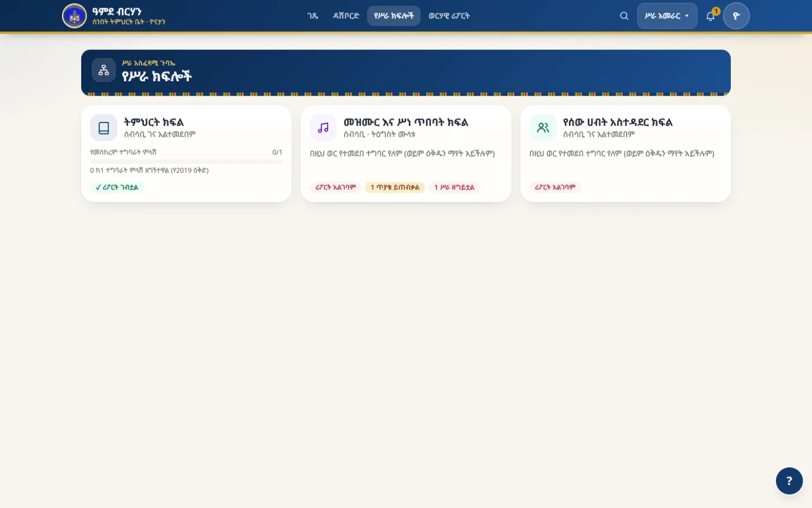Click the organization chart icon in banner
The width and height of the screenshot is (812, 508).
click(x=104, y=70)
